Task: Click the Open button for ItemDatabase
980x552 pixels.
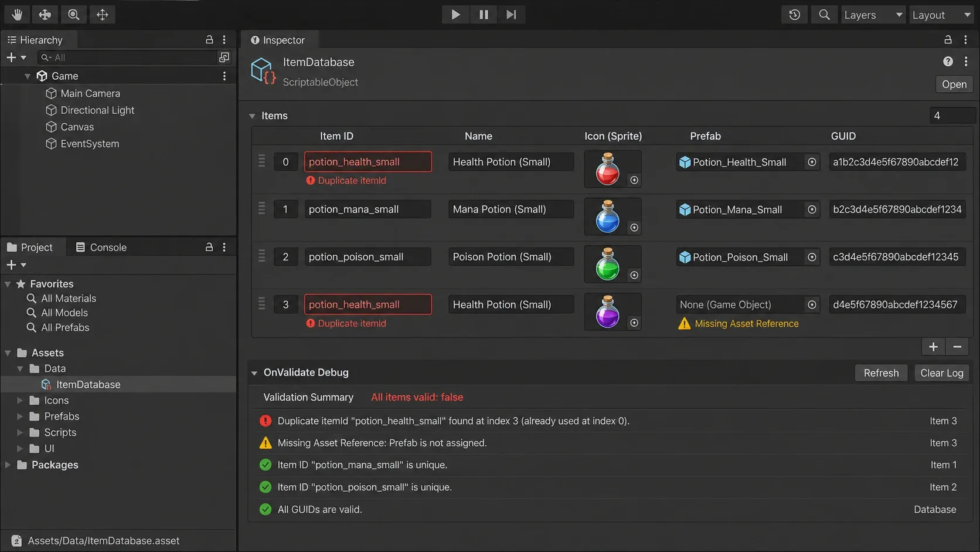Action: [x=954, y=84]
